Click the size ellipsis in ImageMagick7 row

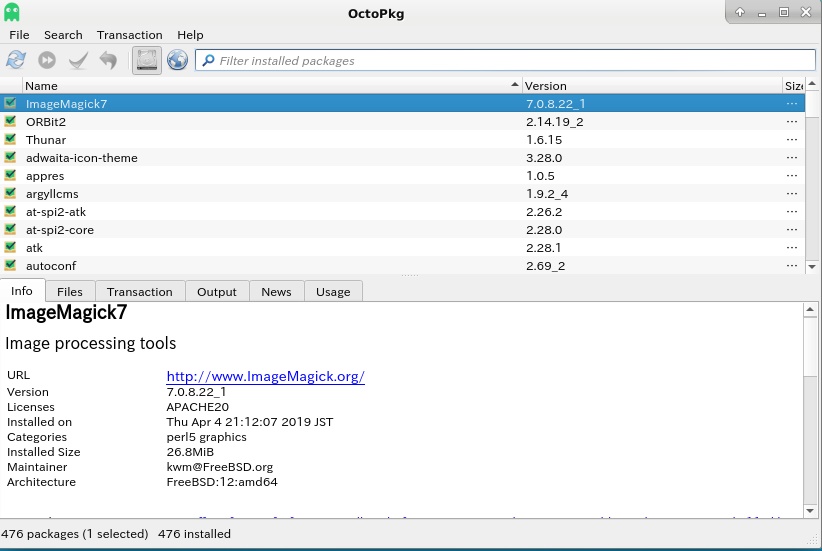[792, 104]
